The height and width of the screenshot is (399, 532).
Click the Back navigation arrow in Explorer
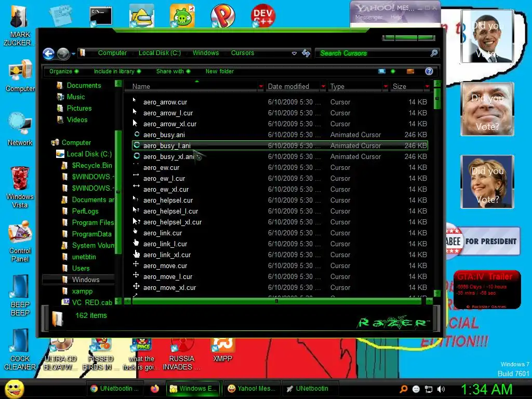49,54
